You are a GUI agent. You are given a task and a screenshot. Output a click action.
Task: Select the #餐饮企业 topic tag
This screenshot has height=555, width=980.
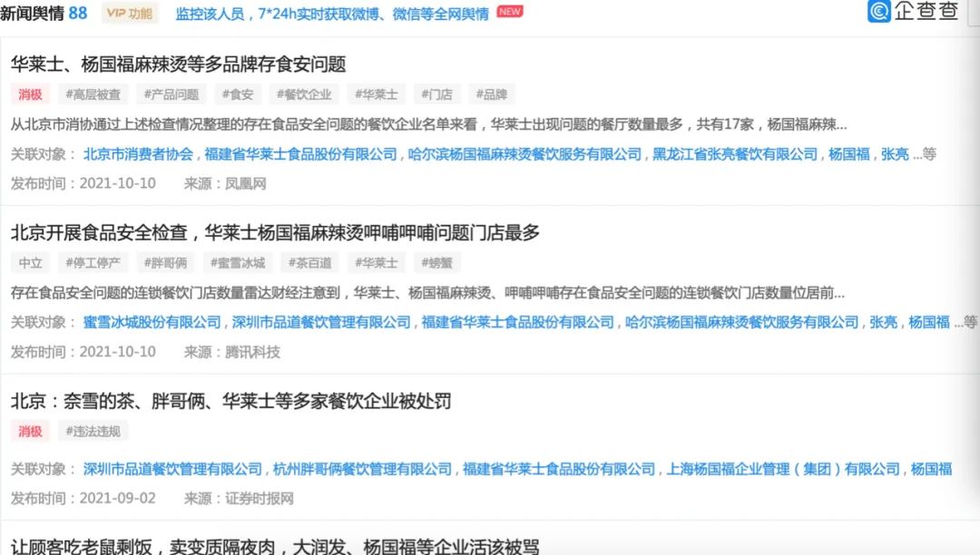(303, 93)
